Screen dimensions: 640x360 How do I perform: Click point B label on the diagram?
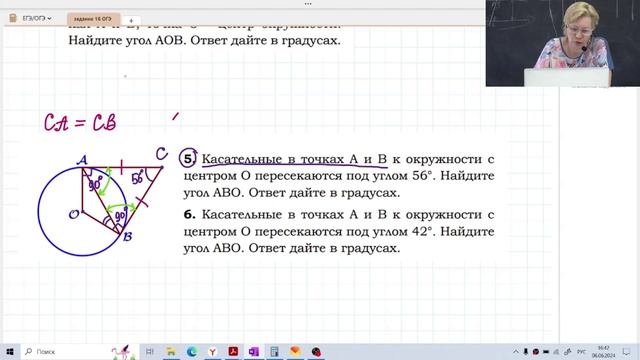[x=127, y=236]
